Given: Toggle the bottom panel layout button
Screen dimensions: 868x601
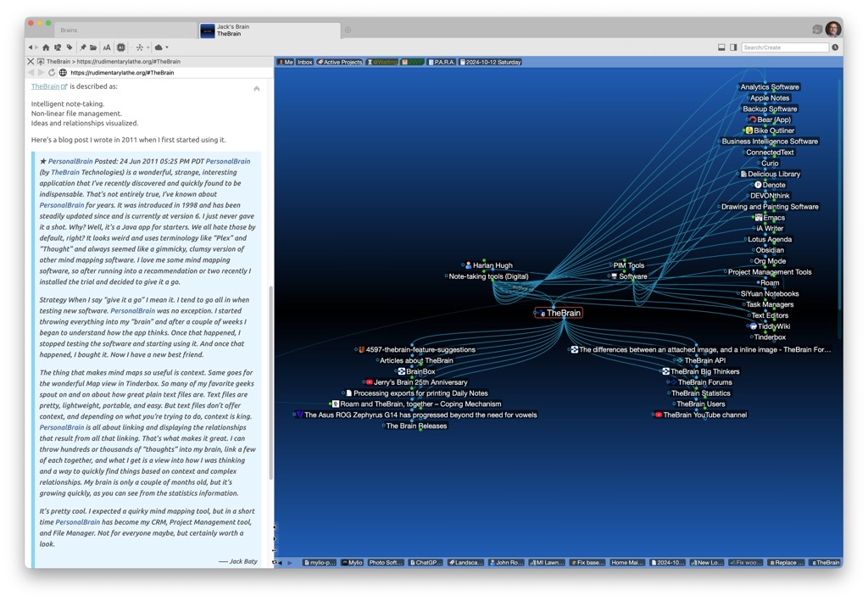Looking at the screenshot, I should pyautogui.click(x=721, y=47).
